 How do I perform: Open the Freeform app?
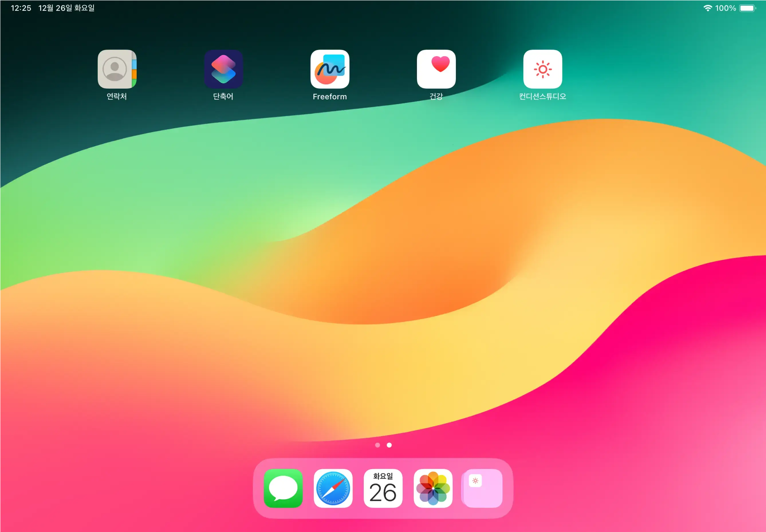pos(330,69)
